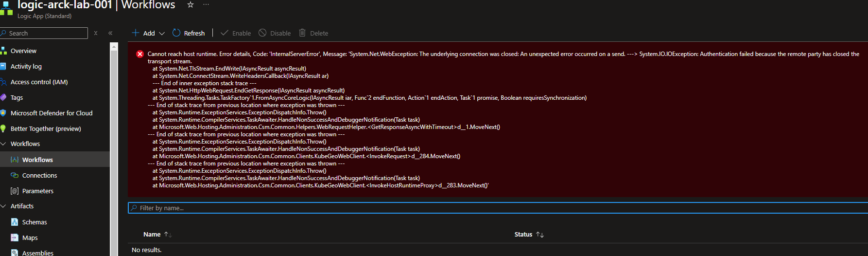Click 'Logic App (Standard)' subtitle
Viewport: 868px width, 256px height.
[x=45, y=16]
